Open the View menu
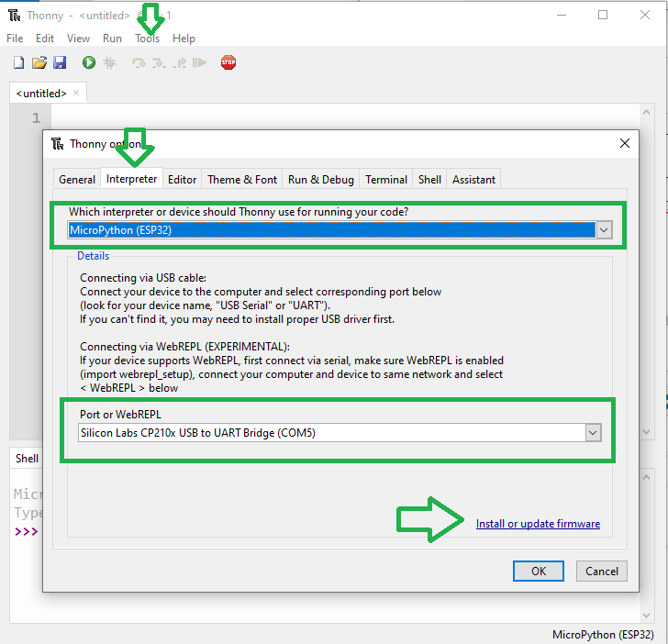This screenshot has height=644, width=668. pyautogui.click(x=78, y=39)
